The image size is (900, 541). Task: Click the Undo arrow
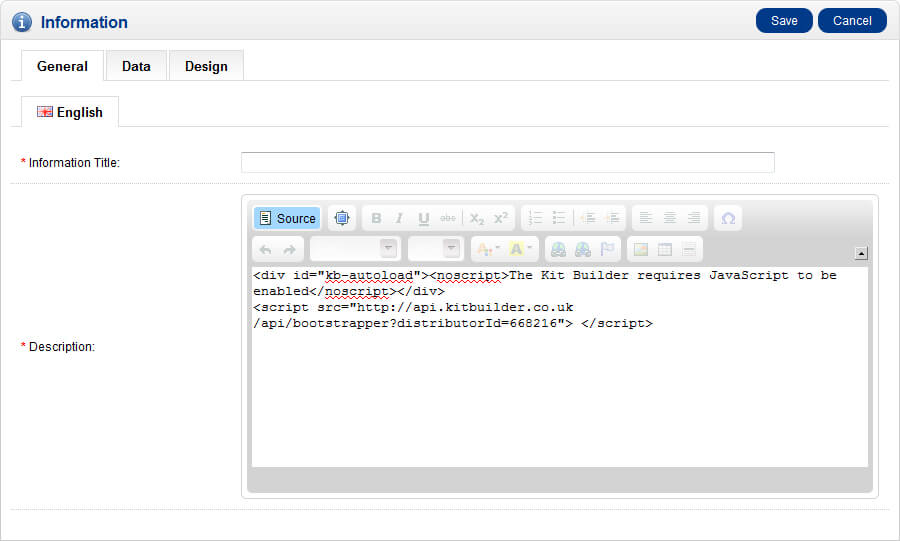coord(265,250)
